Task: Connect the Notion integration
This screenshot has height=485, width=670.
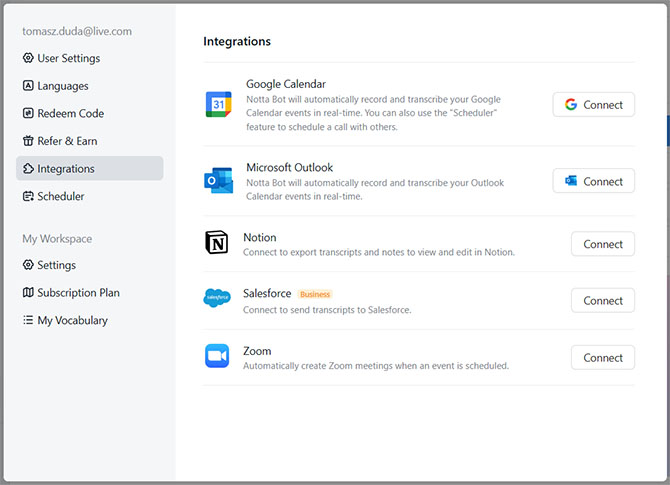Action: pyautogui.click(x=602, y=244)
